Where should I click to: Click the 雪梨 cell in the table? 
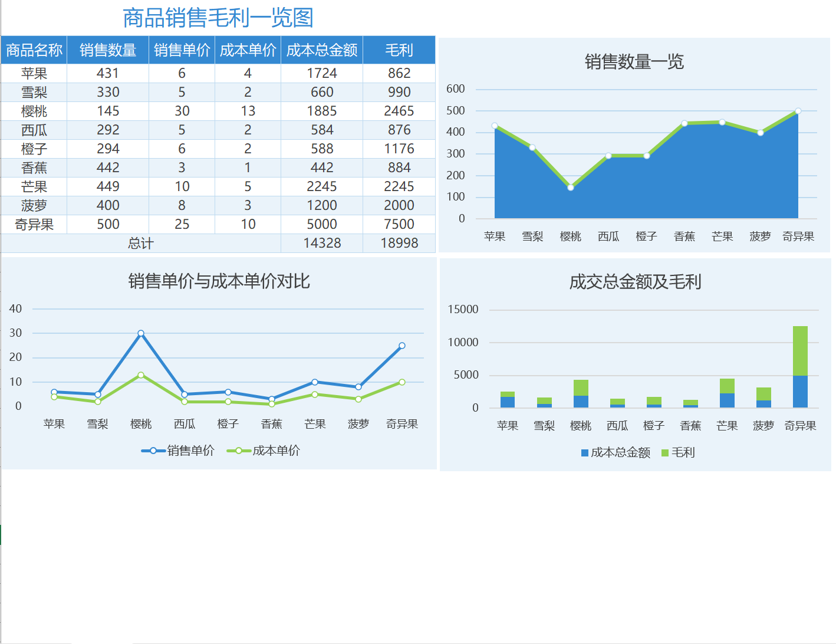click(x=34, y=92)
